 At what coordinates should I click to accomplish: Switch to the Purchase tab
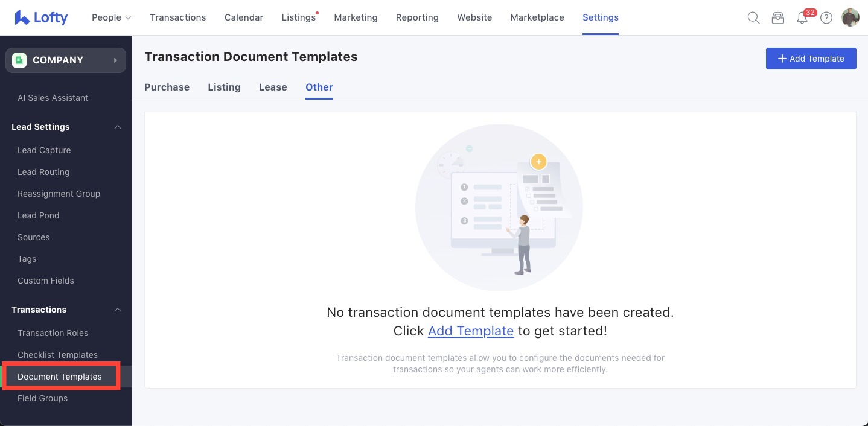167,87
